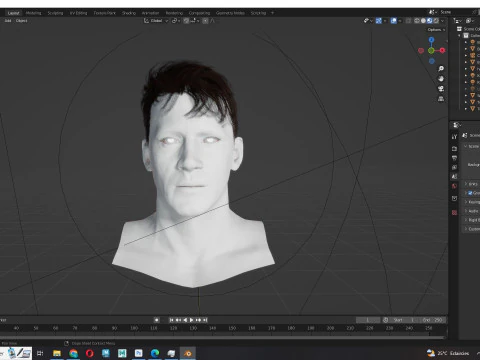Select material preview shading mode
Image resolution: width=480 pixels, height=360 pixels.
tap(430, 21)
